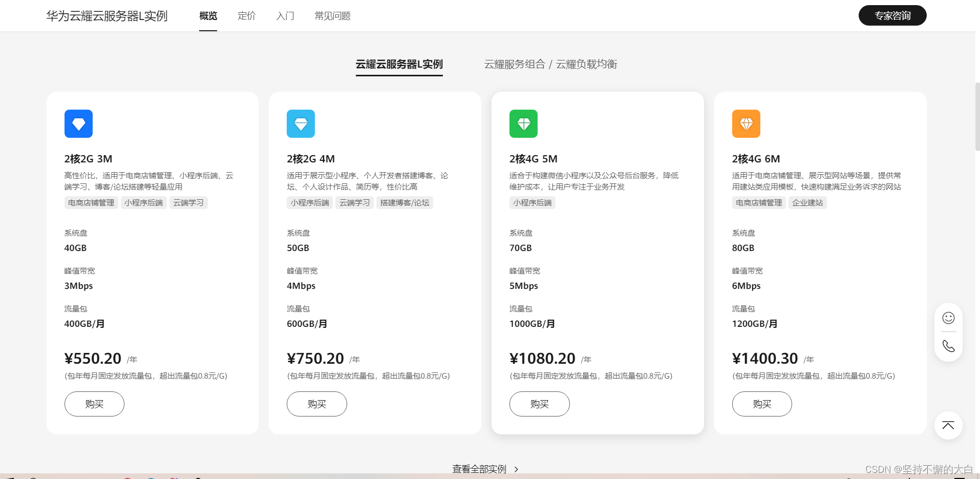This screenshot has width=980, height=479.
Task: Click the 2核2G 4M card title
Action: pos(311,159)
